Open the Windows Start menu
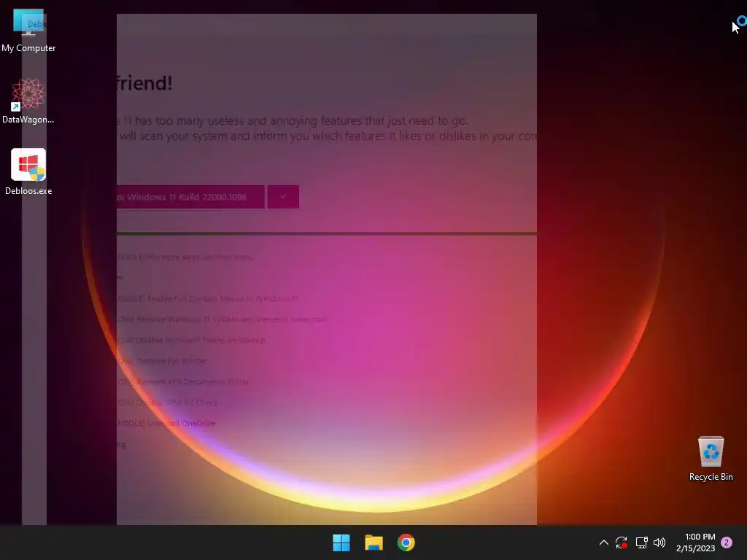 tap(341, 542)
